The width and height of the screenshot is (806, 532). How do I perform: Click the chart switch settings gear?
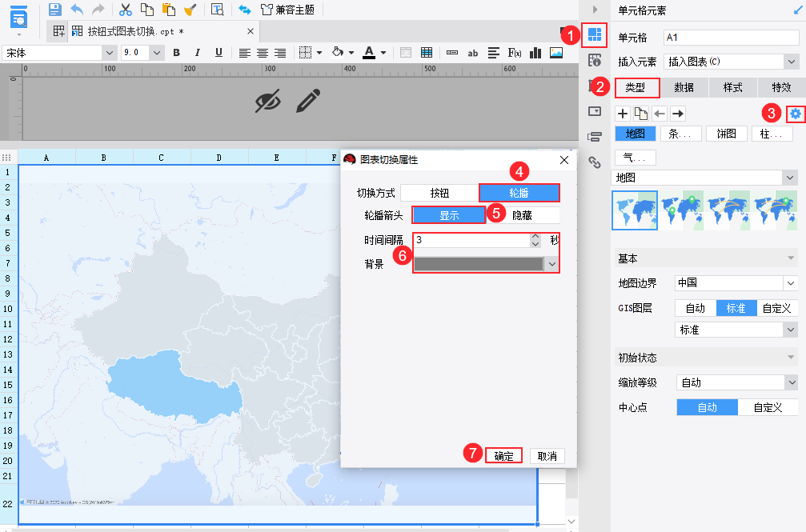(796, 114)
